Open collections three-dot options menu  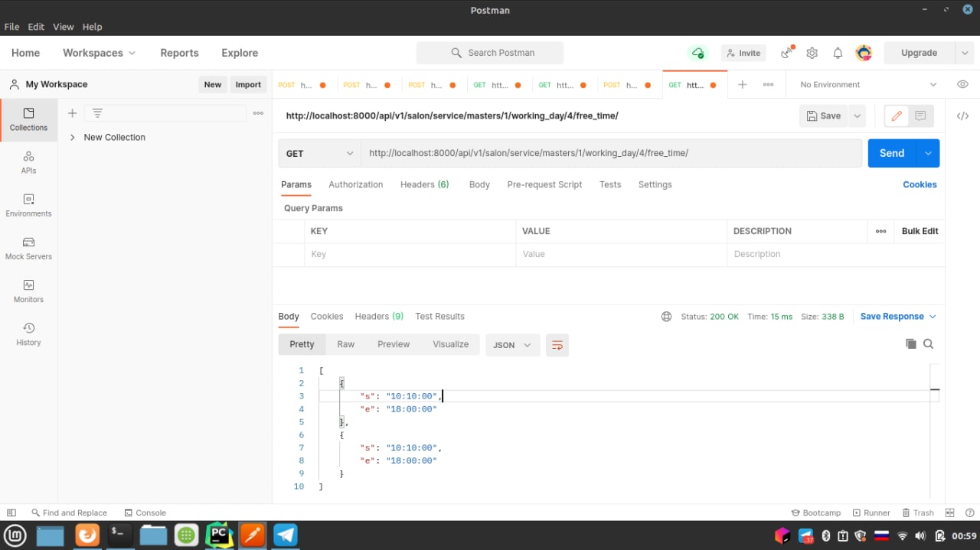(x=258, y=113)
